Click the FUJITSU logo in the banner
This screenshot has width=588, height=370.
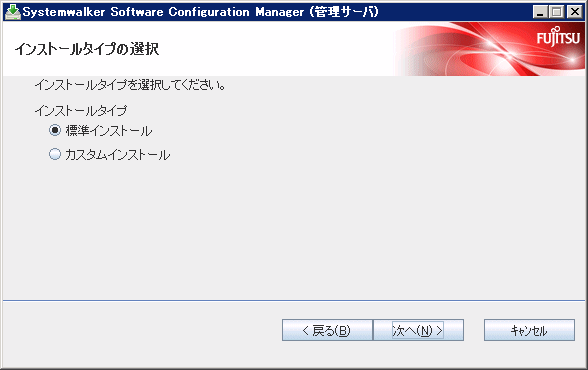pyautogui.click(x=558, y=37)
